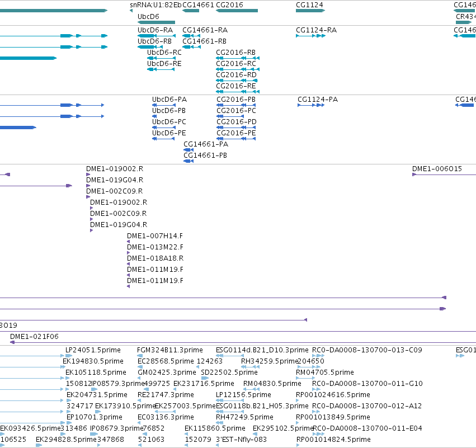Click the DME1-013M22.F feature label
The width and height of the screenshot is (476, 448).
pos(155,247)
